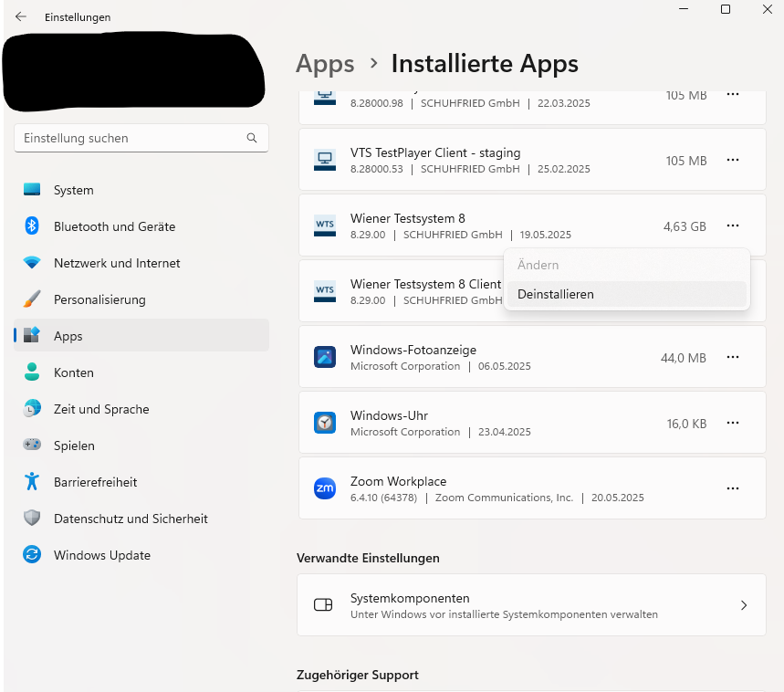The image size is (784, 692).
Task: Click the Windows Update icon
Action: [32, 555]
